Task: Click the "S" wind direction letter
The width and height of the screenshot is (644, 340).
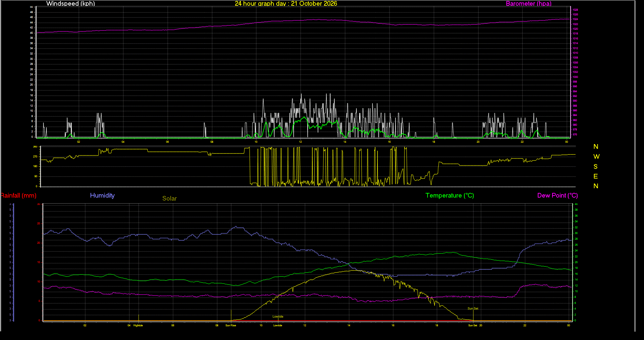Action: (596, 166)
